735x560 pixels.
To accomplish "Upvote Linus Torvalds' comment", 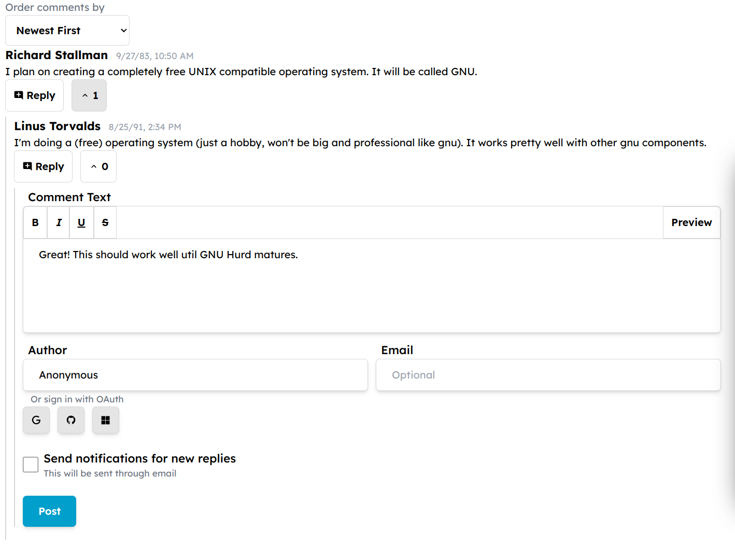I will pyautogui.click(x=98, y=166).
